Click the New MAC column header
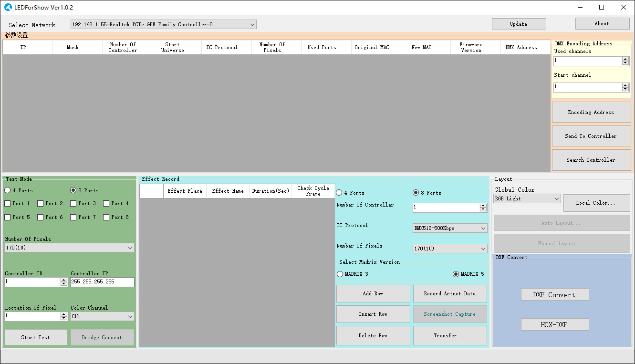Image resolution: width=635 pixels, height=364 pixels. coord(426,47)
